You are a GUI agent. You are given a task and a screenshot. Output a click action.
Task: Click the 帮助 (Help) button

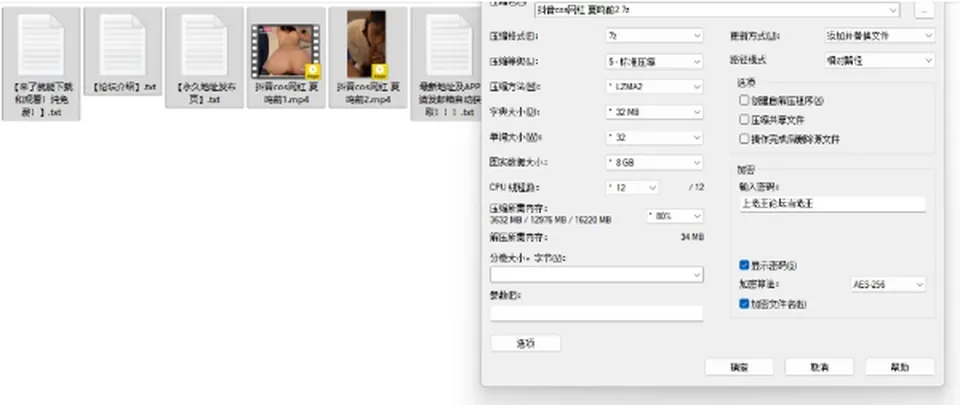pos(899,367)
